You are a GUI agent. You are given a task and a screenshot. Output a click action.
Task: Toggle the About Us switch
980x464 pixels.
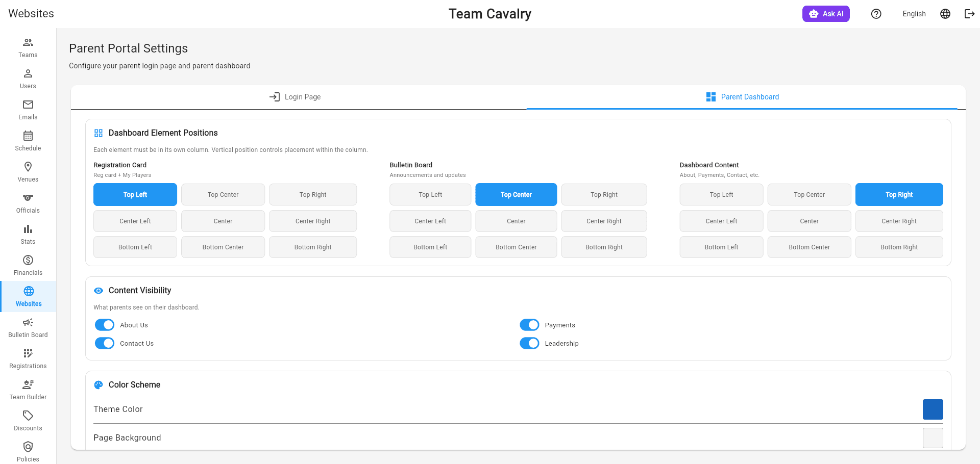click(105, 325)
